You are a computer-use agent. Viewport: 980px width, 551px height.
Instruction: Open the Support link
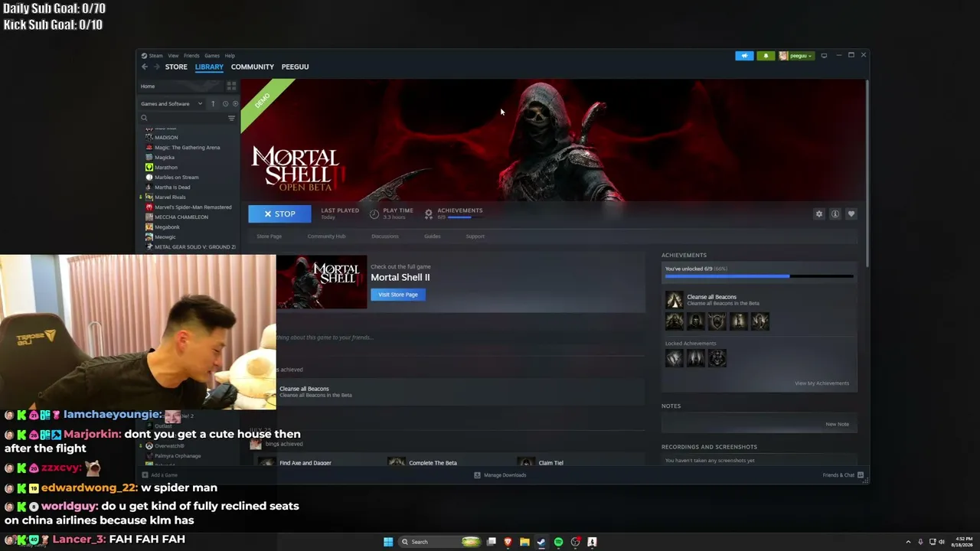point(475,236)
